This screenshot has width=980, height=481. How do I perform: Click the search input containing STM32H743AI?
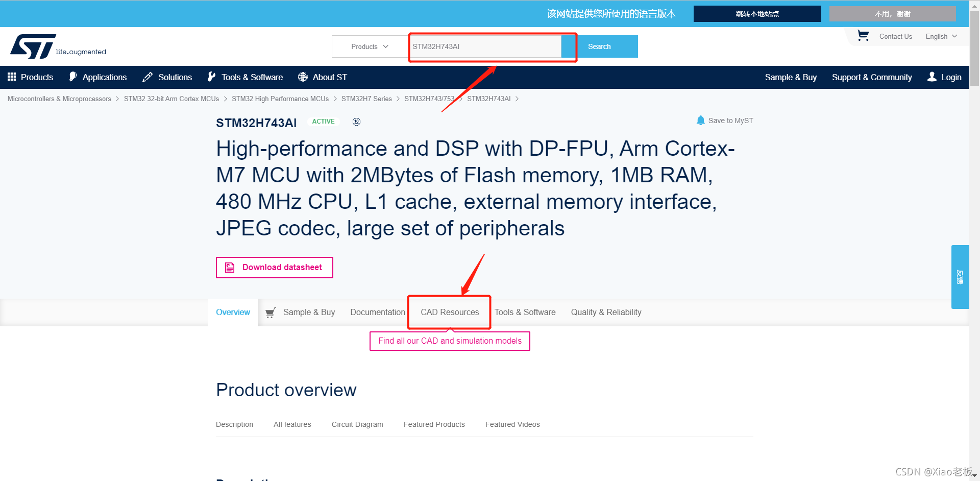[x=485, y=46]
